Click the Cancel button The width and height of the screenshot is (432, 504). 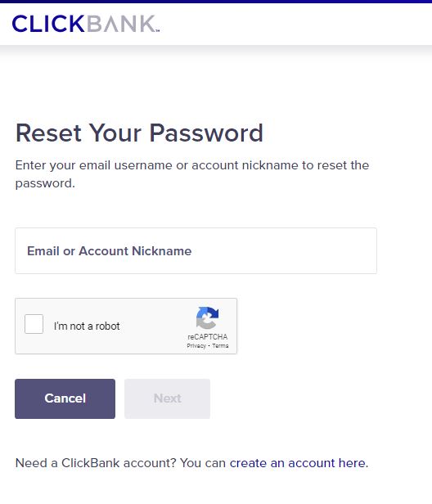[65, 398]
